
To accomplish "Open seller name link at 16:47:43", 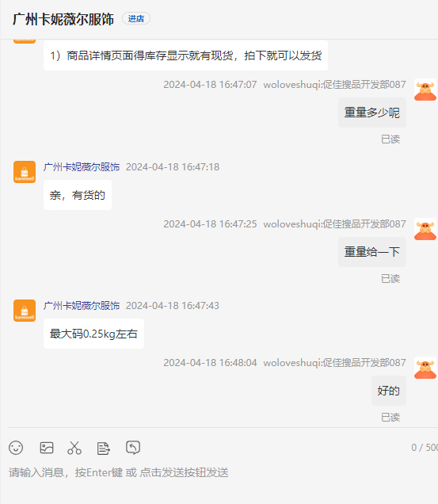I will point(82,306).
